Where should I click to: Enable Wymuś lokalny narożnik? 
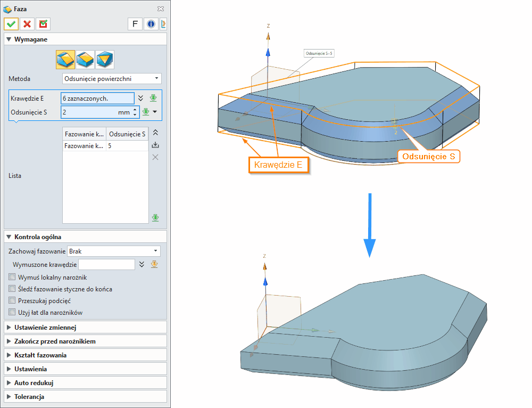[x=12, y=276]
